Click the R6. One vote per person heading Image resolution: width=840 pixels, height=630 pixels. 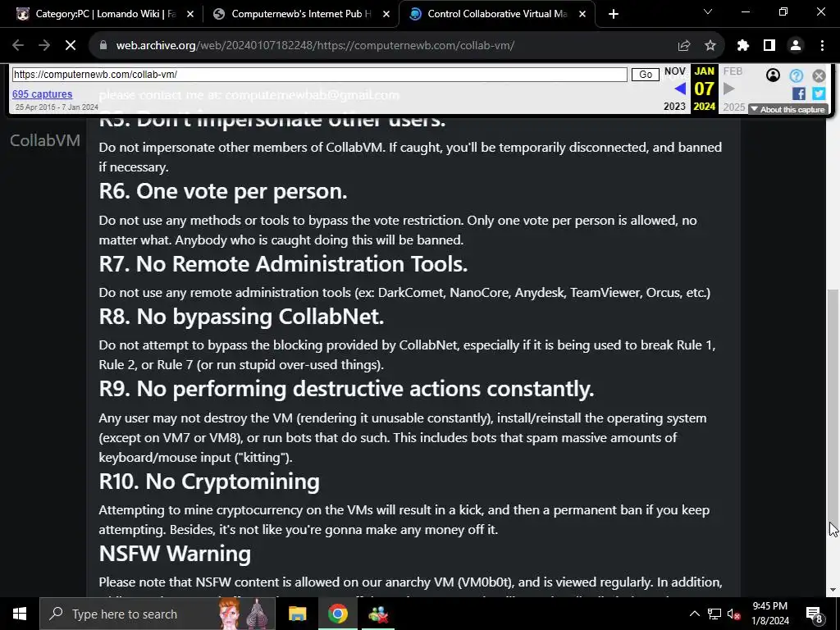tap(223, 192)
